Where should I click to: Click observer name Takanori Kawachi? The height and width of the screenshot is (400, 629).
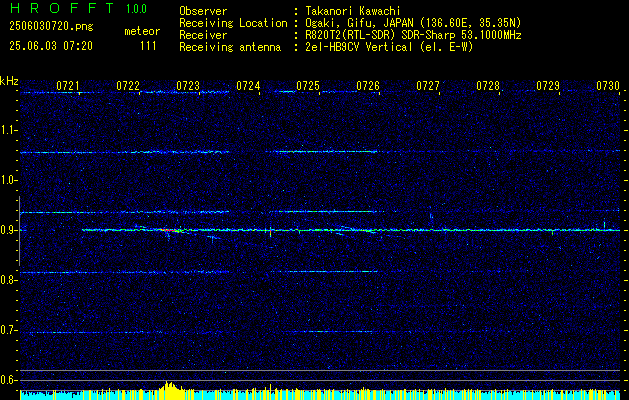coord(352,11)
